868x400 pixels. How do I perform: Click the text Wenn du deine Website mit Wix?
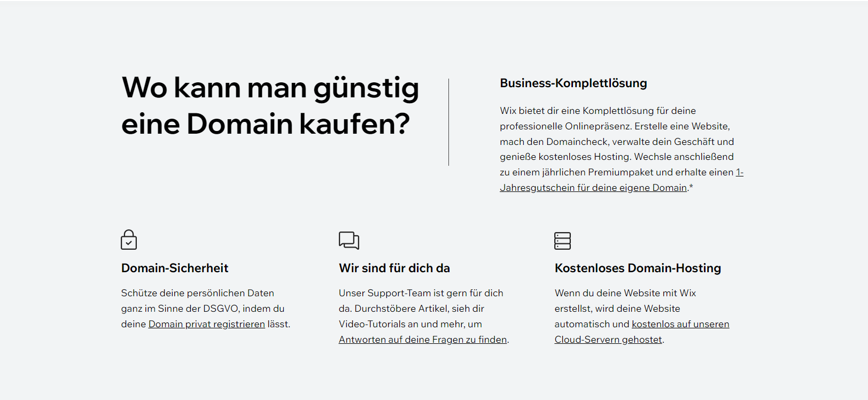click(625, 293)
